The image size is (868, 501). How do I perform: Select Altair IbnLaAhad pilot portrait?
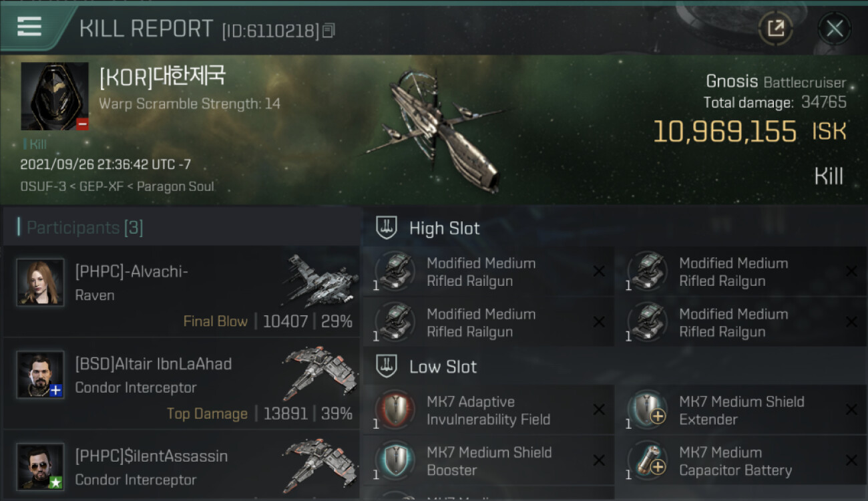pyautogui.click(x=40, y=374)
